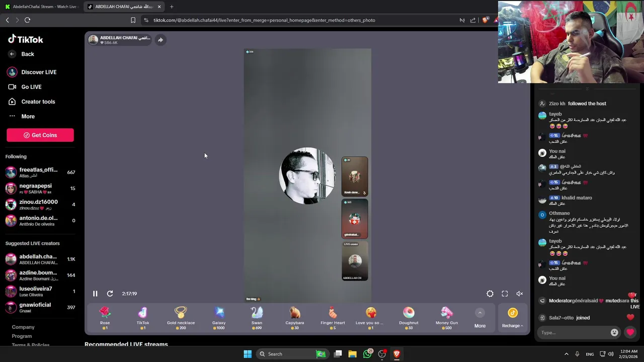
Task: Pause the live stream playback
Action: 95,294
